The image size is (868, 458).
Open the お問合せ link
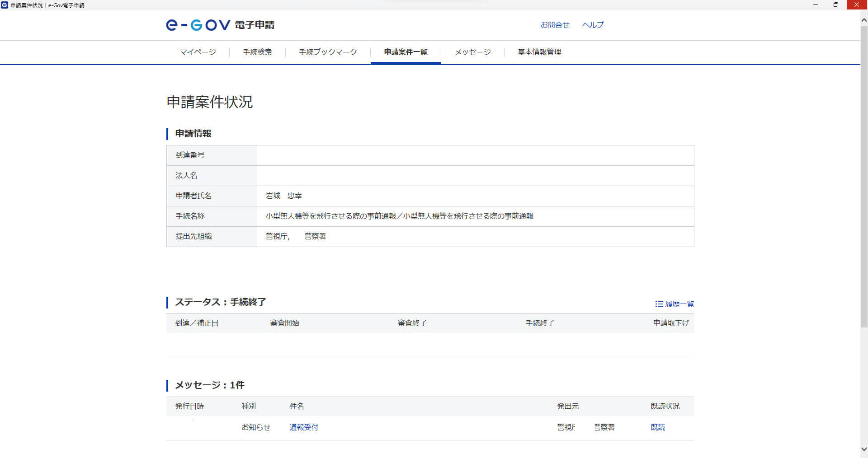(555, 25)
